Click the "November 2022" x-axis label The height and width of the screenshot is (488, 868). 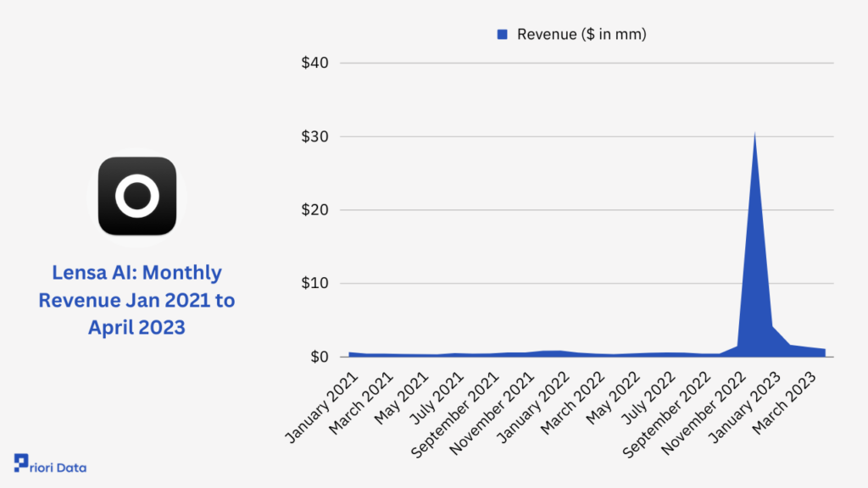click(704, 413)
